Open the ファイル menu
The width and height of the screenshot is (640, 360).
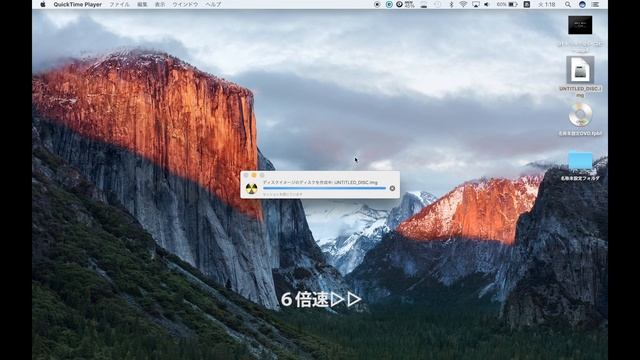tap(119, 4)
